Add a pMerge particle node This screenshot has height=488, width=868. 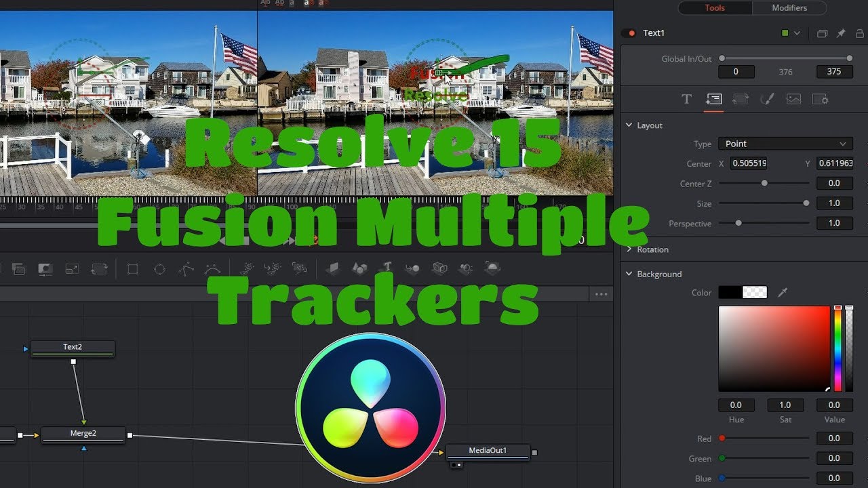[273, 269]
